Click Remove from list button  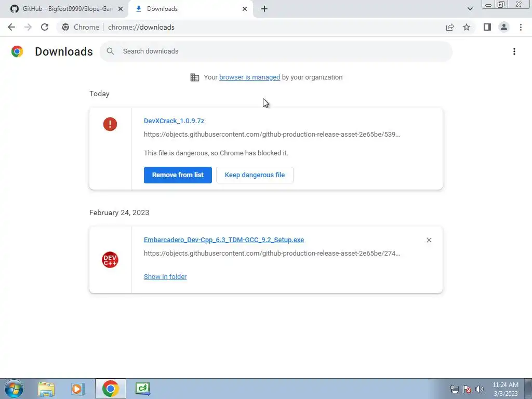178,175
